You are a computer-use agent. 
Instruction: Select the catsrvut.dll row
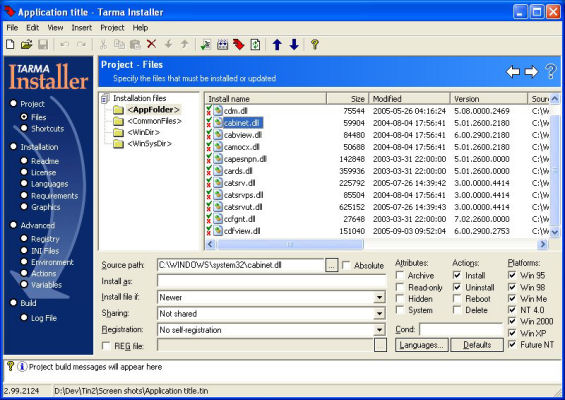(x=377, y=207)
